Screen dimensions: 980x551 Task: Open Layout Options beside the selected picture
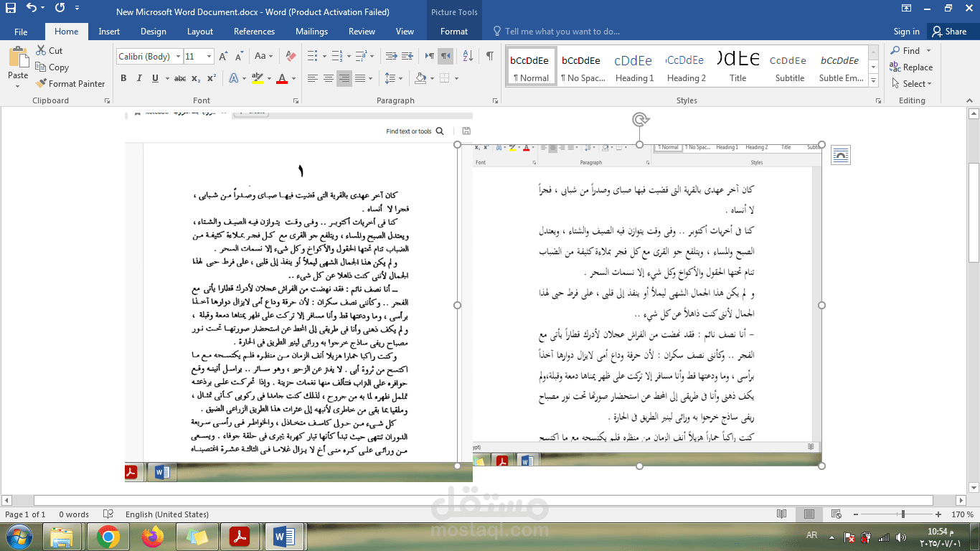click(841, 154)
